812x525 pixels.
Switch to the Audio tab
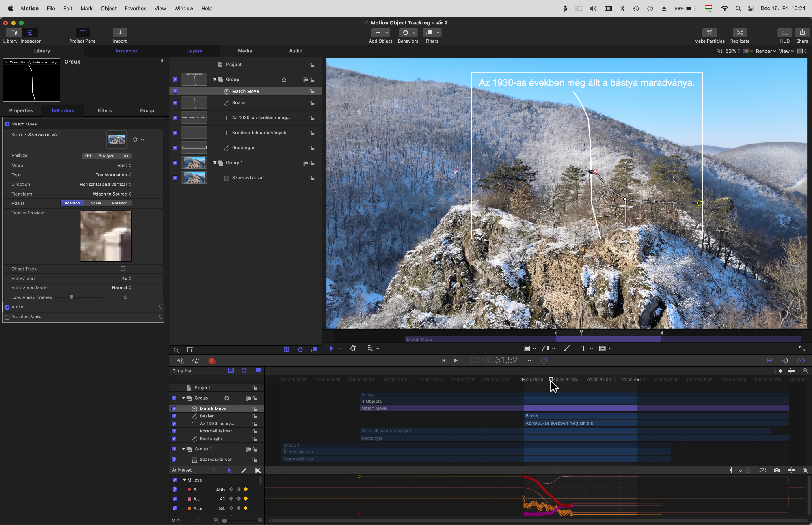coord(296,51)
